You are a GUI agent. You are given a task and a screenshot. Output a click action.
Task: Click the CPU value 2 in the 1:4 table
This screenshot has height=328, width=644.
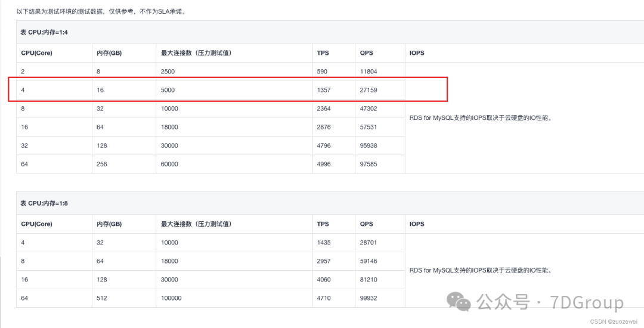click(x=23, y=72)
